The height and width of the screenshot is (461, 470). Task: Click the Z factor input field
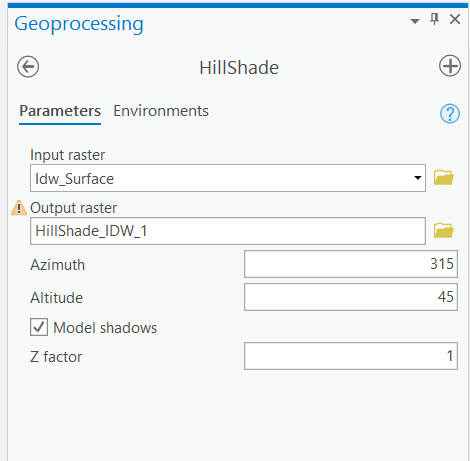pyautogui.click(x=351, y=356)
